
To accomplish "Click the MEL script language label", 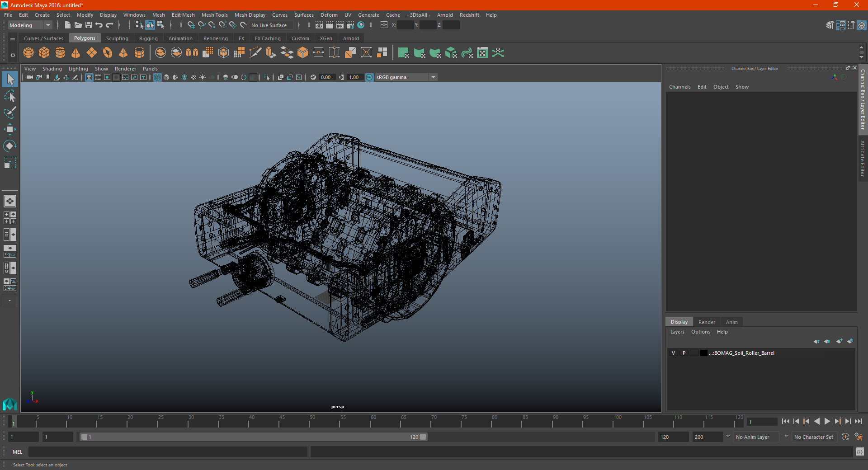I will pyautogui.click(x=17, y=452).
